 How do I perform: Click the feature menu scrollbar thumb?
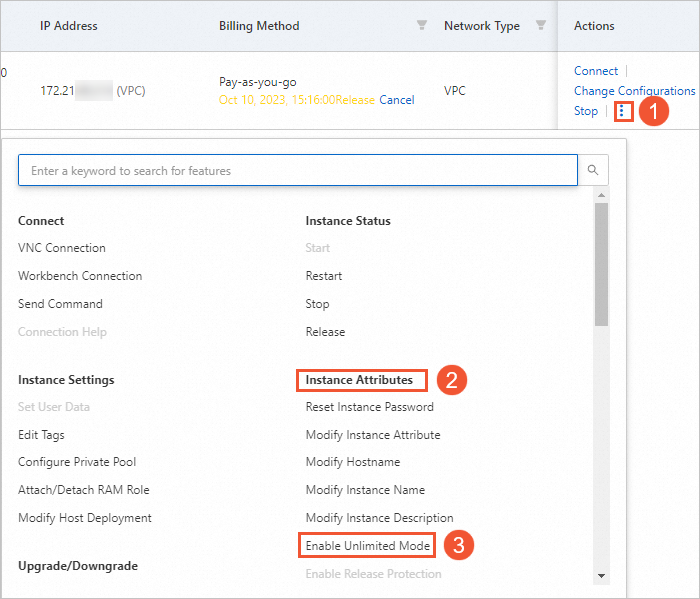(x=602, y=264)
